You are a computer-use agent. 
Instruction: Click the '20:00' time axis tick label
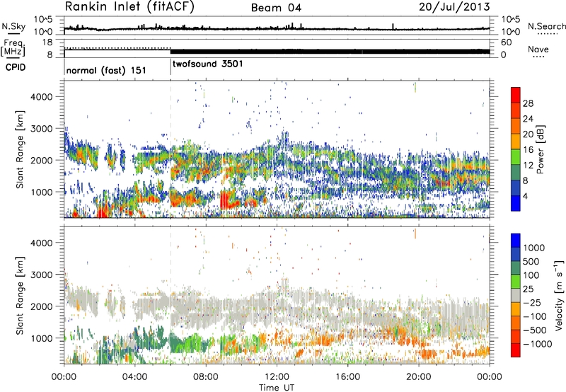click(x=418, y=377)
